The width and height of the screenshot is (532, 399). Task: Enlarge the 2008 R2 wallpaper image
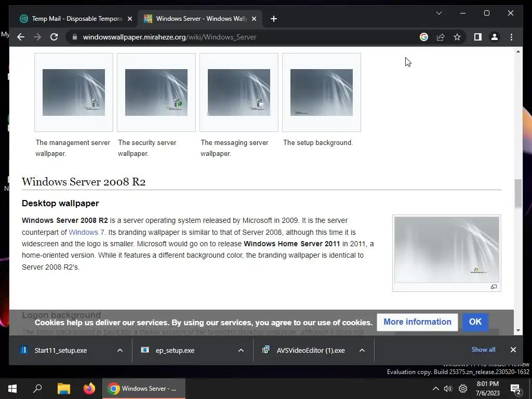494,287
